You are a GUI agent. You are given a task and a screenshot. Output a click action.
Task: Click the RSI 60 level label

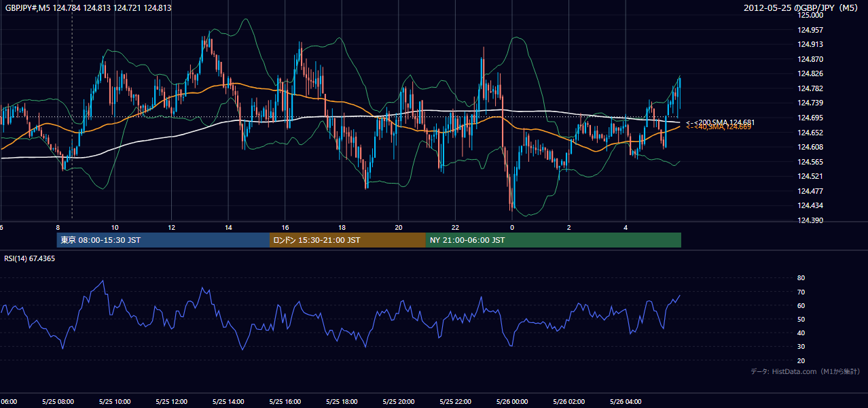pyautogui.click(x=801, y=305)
